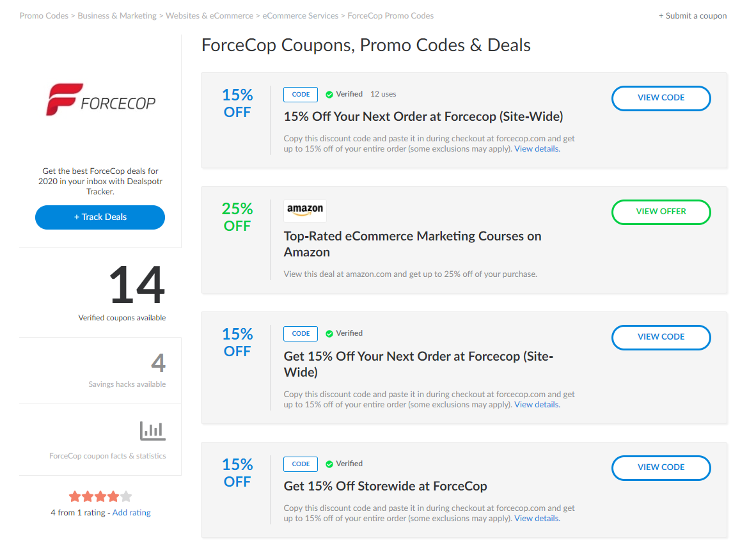
Task: Select the eCommerce Services breadcrumb
Action: pos(301,16)
